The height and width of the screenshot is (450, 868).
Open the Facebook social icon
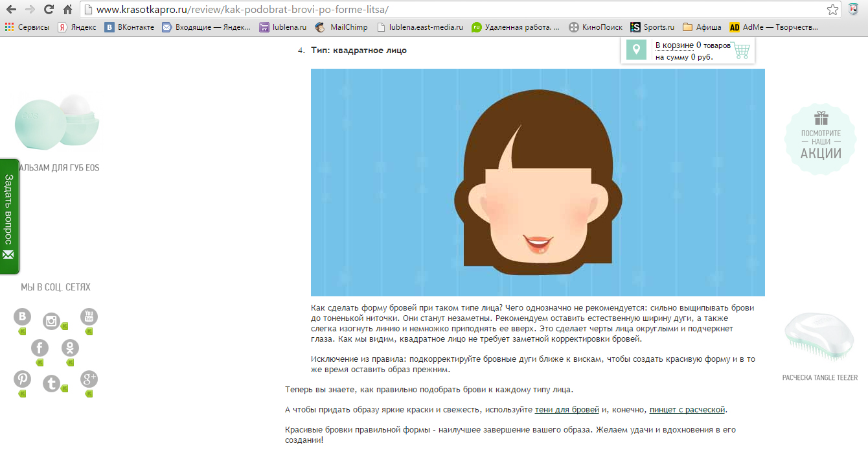coord(40,348)
